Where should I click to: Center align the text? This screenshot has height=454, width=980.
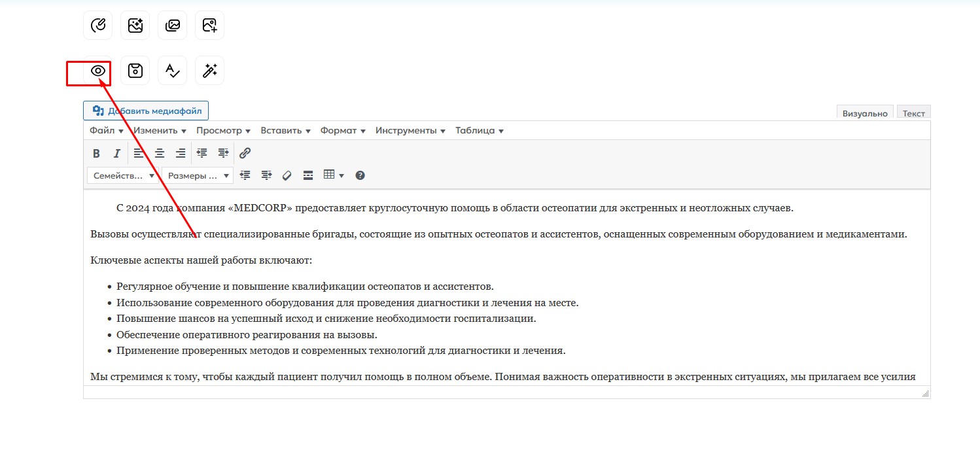(160, 154)
